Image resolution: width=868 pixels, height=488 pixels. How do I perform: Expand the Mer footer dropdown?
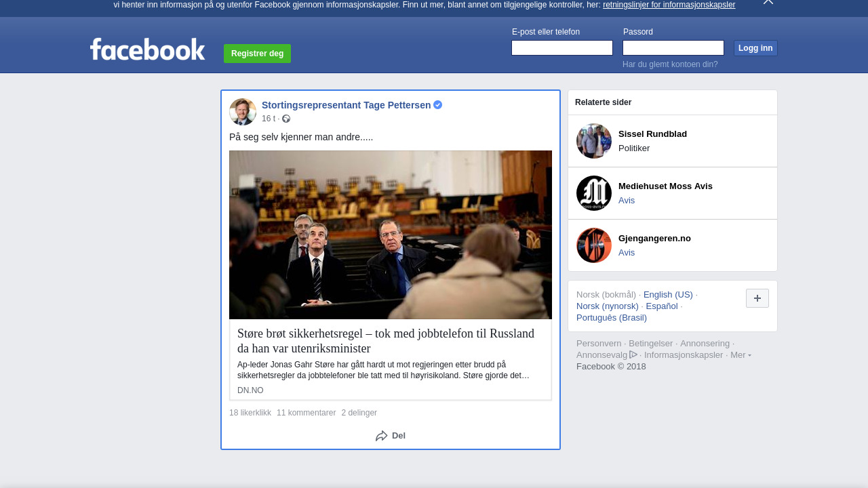(x=741, y=355)
